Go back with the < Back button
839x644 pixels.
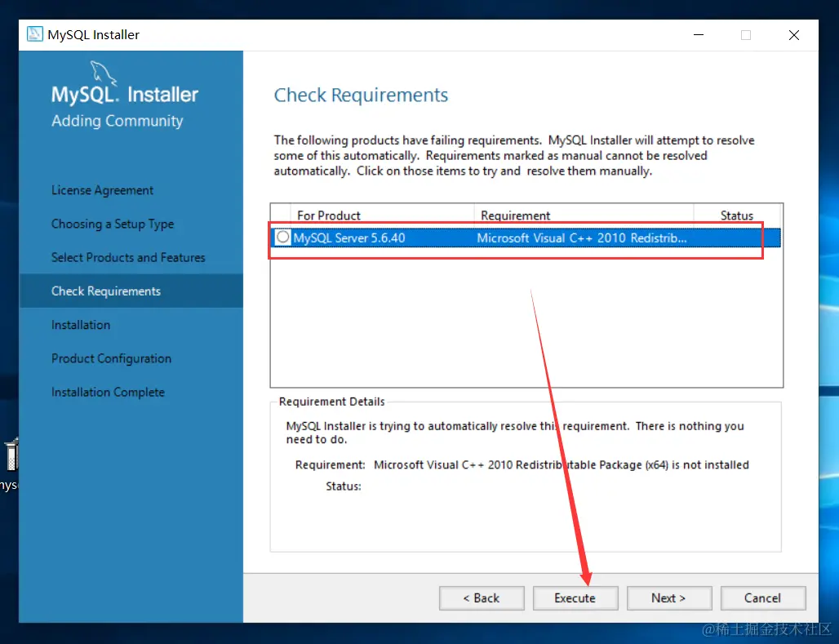pyautogui.click(x=482, y=598)
